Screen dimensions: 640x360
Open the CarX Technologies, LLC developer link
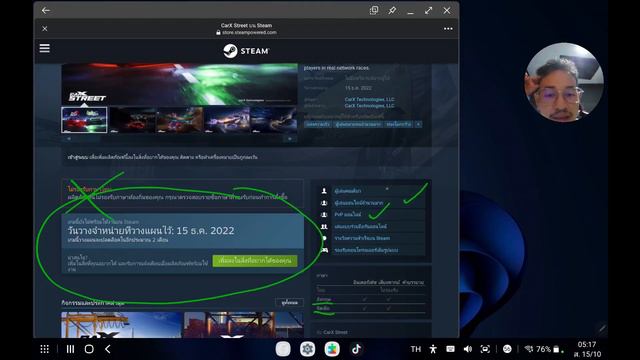click(x=369, y=99)
